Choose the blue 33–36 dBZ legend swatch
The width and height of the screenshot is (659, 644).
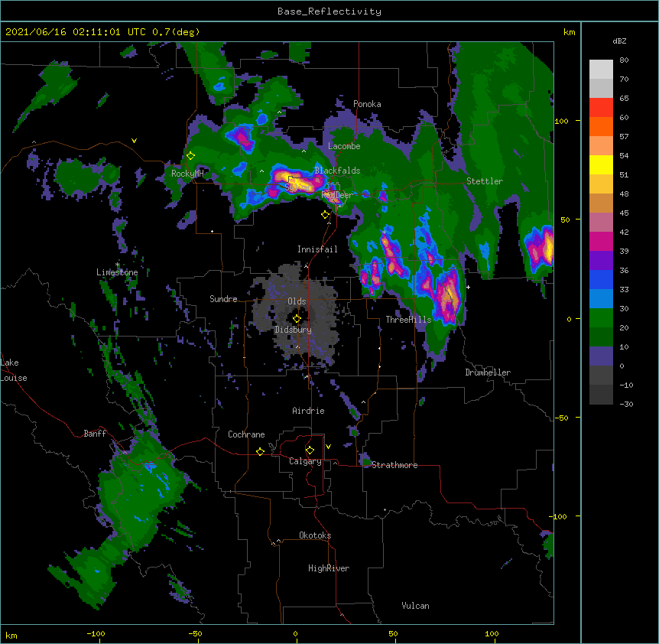(601, 279)
